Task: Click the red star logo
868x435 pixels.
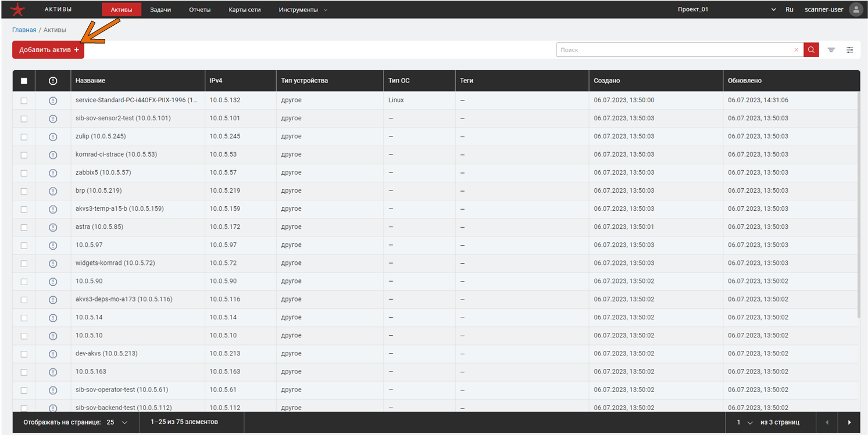Action: 19,9
